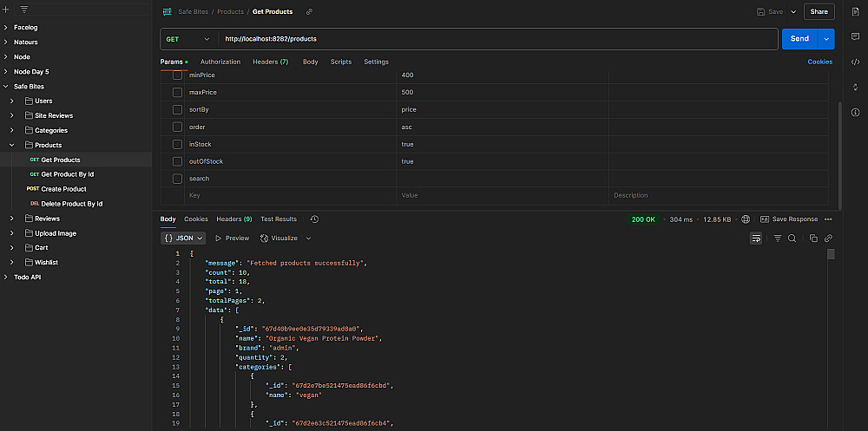Open the documentation icon in right sidebar
Screen dimensions: 868x431
[855, 12]
